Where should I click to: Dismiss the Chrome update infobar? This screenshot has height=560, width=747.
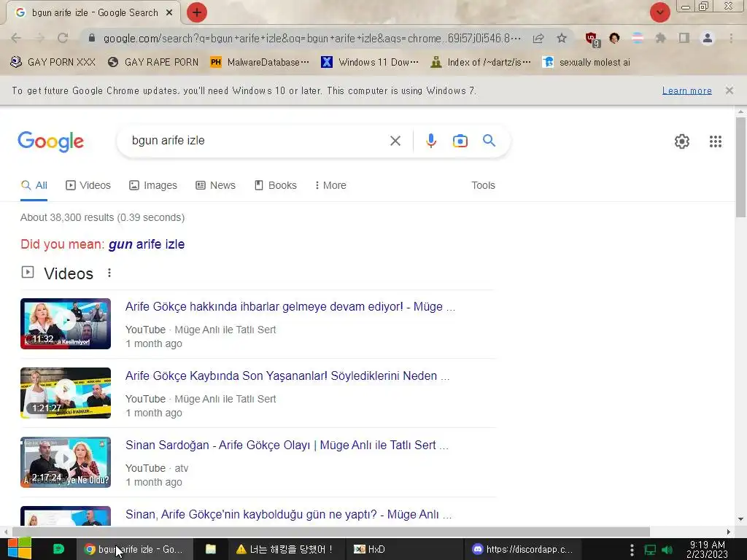pos(729,90)
